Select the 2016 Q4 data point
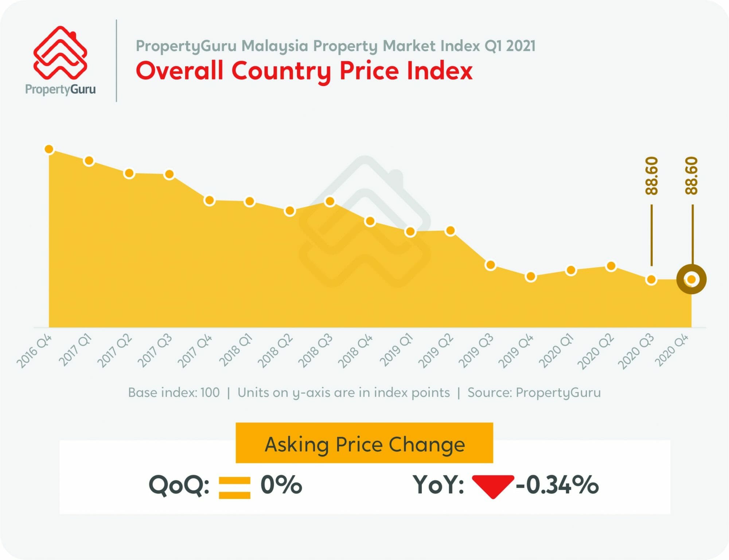The width and height of the screenshot is (729, 560). pos(49,149)
